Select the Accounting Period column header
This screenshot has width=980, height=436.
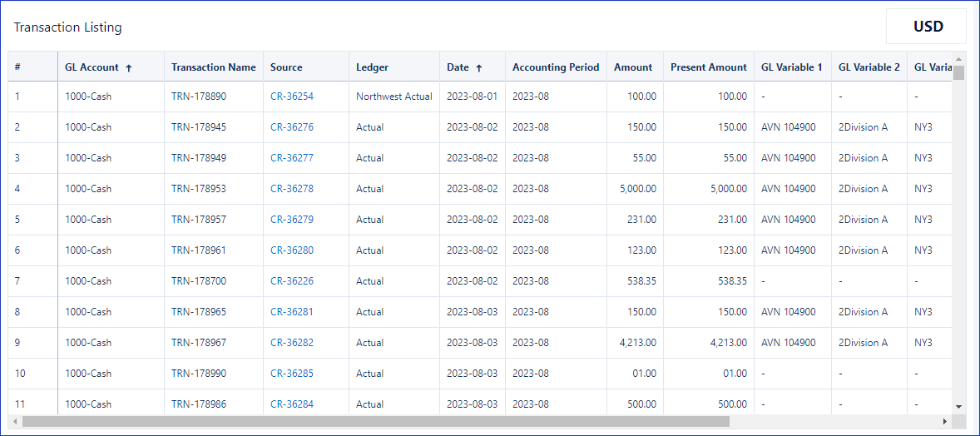tap(556, 67)
